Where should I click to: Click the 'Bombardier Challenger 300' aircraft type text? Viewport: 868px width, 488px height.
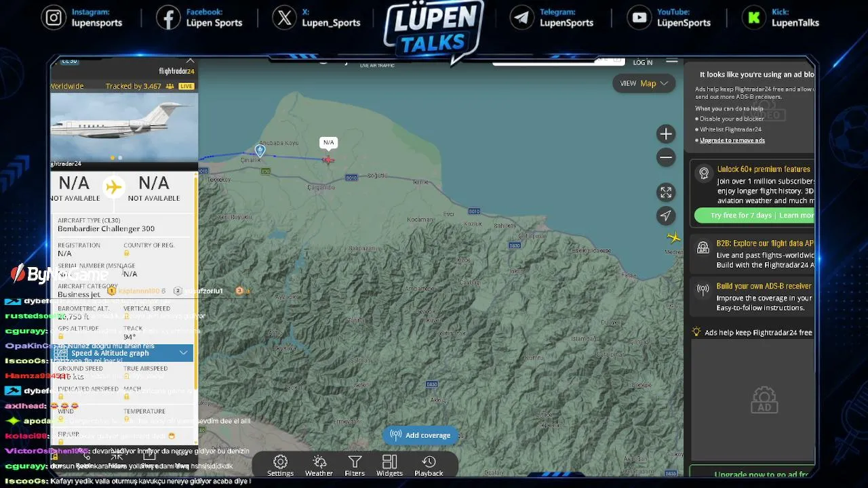click(x=106, y=229)
